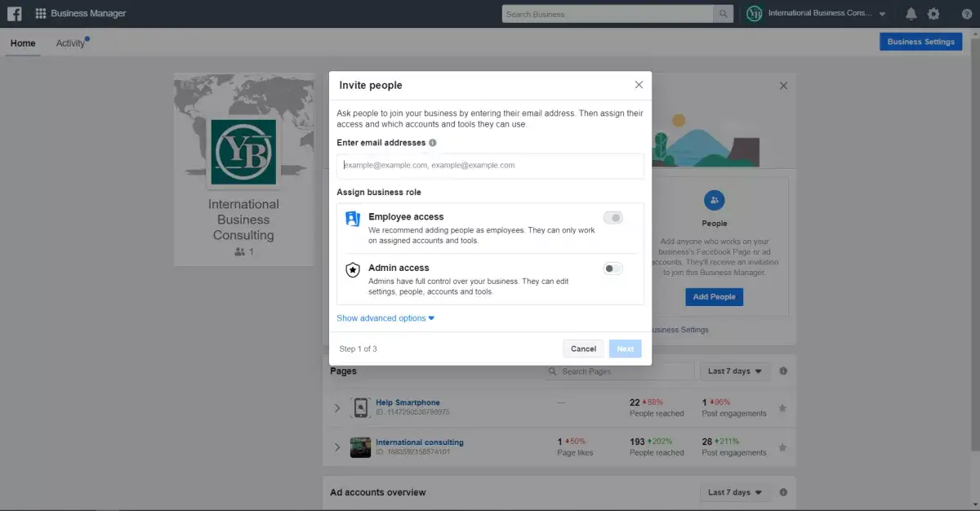Click the Facebook logo icon
Viewport: 980px width, 511px height.
15,14
